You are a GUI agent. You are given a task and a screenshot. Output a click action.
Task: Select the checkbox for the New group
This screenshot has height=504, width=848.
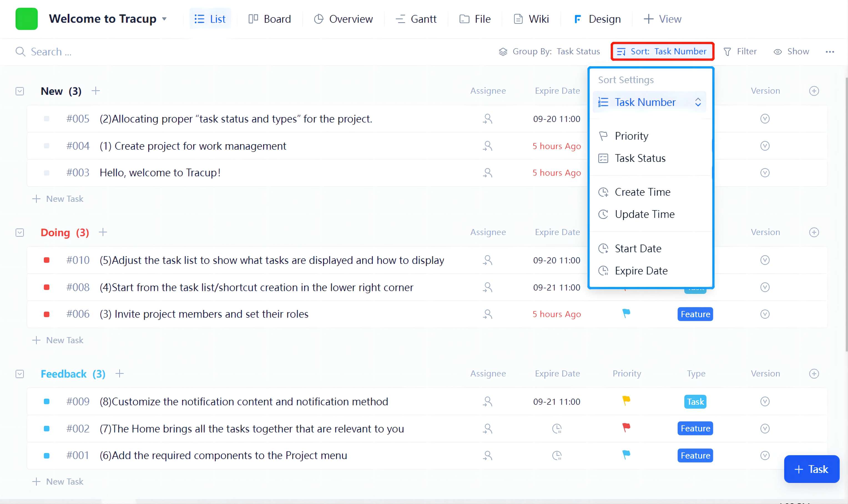19,91
